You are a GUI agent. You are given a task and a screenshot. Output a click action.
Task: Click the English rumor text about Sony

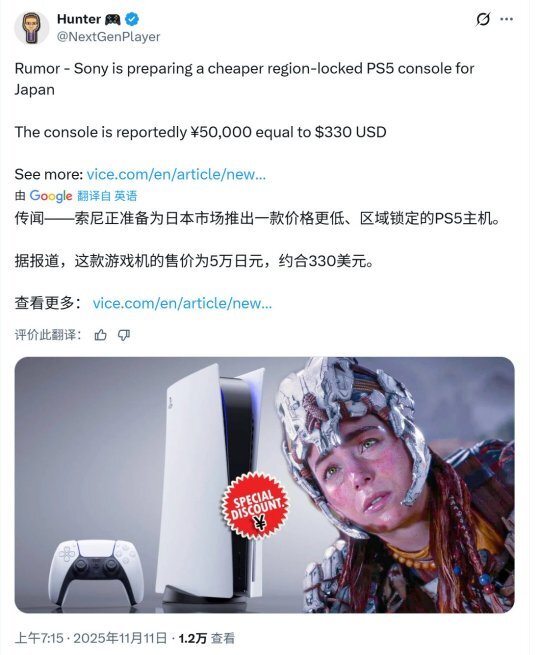pyautogui.click(x=244, y=79)
